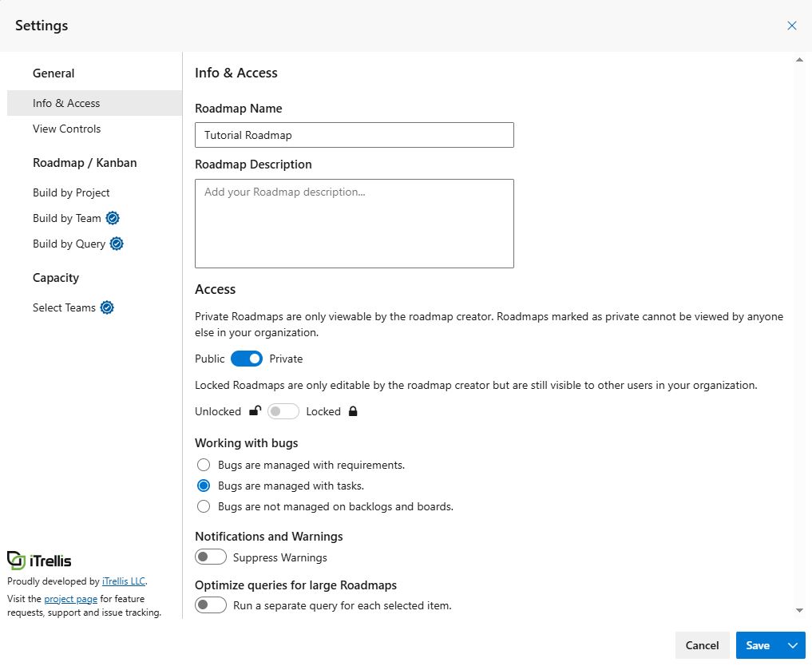Open the Build by Project section
The width and height of the screenshot is (812, 670).
tap(71, 192)
